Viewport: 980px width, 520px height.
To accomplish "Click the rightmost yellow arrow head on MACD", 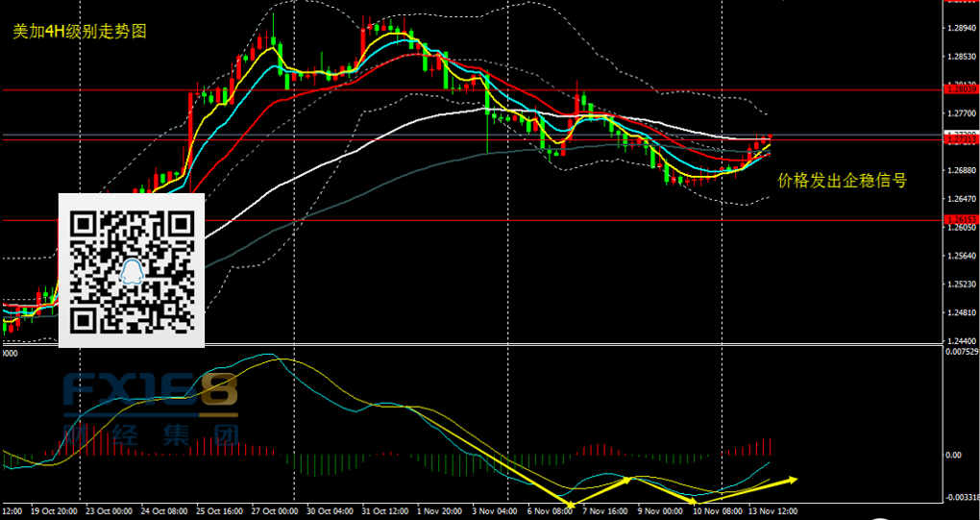I will pyautogui.click(x=792, y=477).
